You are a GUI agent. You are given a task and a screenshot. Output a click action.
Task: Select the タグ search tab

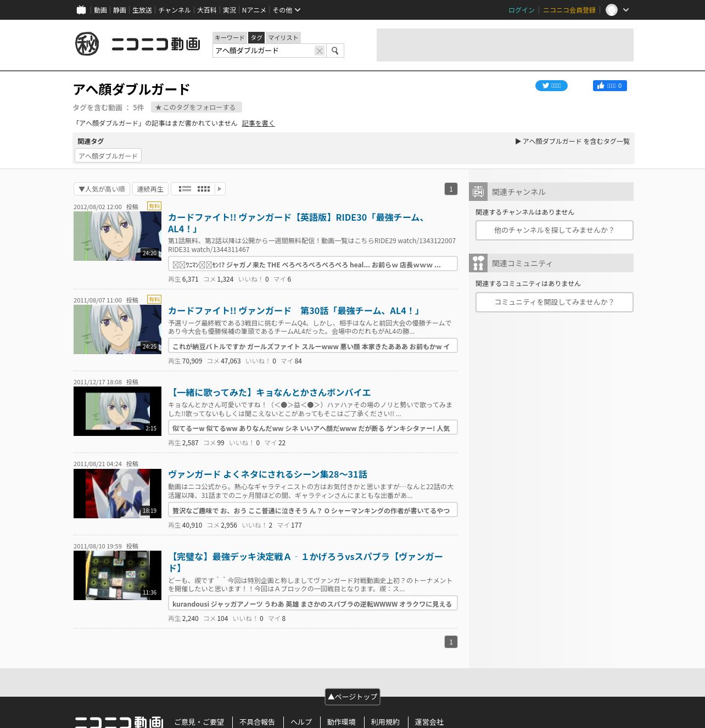[256, 37]
